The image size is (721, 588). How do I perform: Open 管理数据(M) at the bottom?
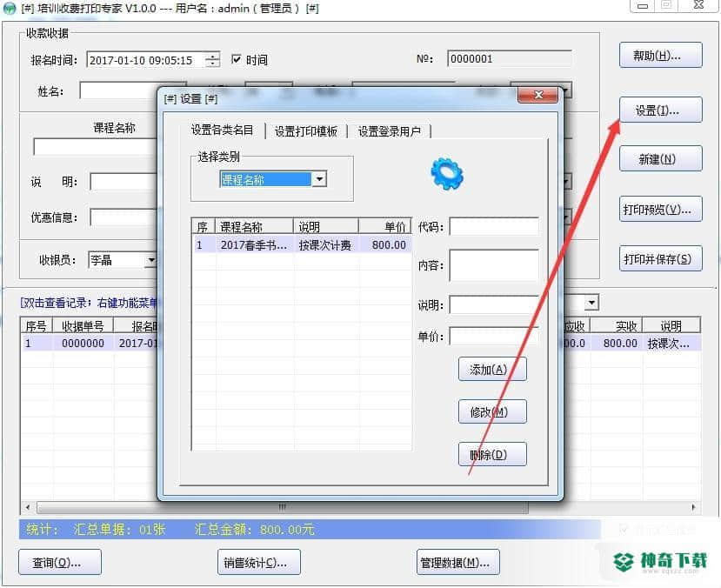458,562
